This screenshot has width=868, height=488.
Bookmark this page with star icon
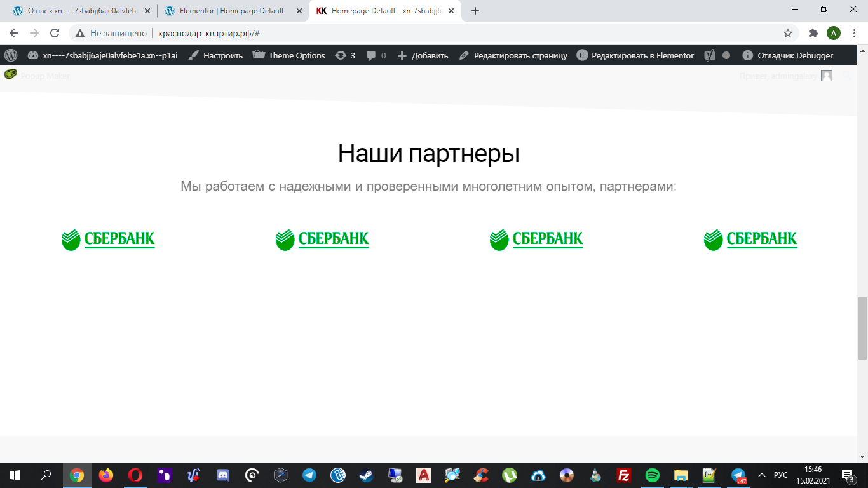click(788, 33)
